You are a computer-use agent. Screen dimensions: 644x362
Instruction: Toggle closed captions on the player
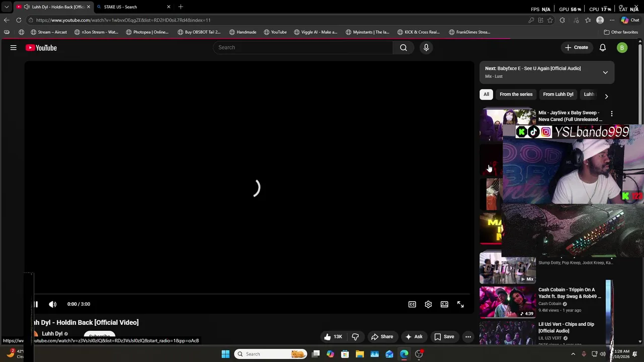(x=412, y=304)
